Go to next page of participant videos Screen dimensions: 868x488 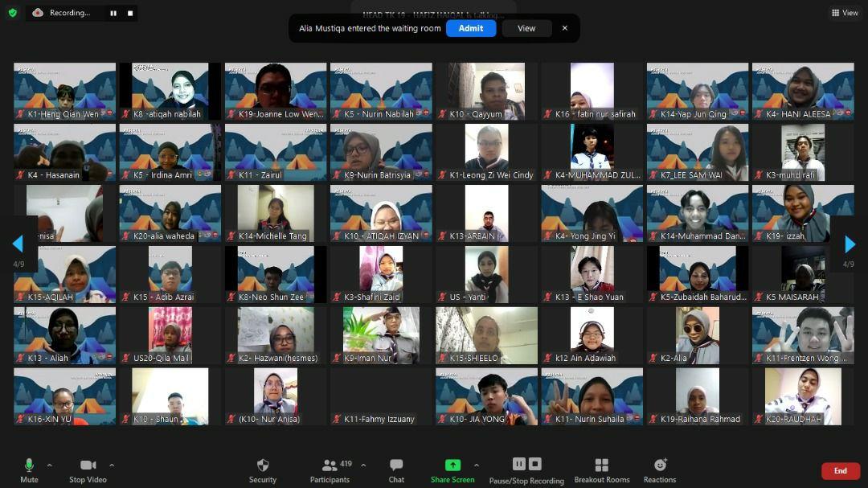(850, 244)
